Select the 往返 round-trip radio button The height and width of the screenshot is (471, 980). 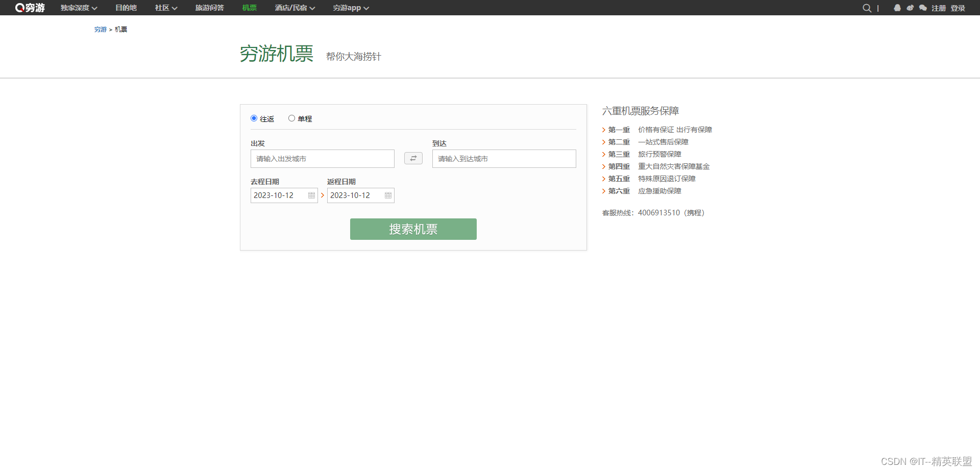click(254, 118)
